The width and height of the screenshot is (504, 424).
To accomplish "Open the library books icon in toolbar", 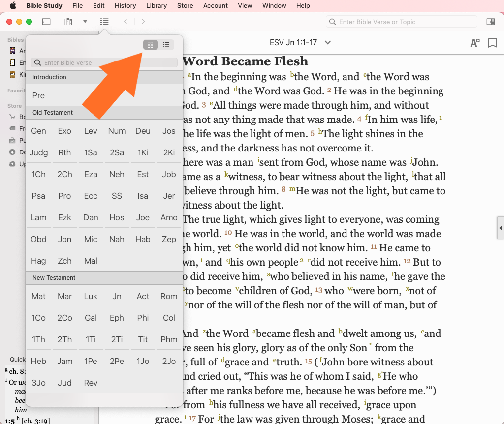I will click(68, 22).
